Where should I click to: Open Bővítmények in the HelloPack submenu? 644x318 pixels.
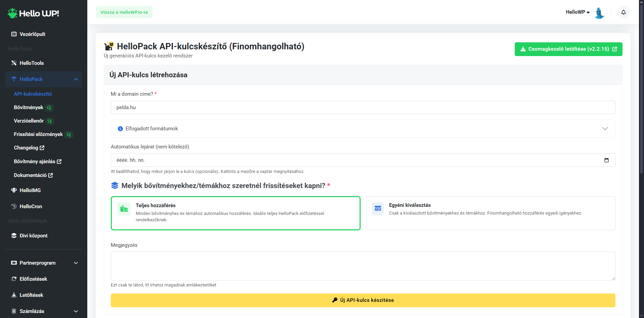coord(29,107)
